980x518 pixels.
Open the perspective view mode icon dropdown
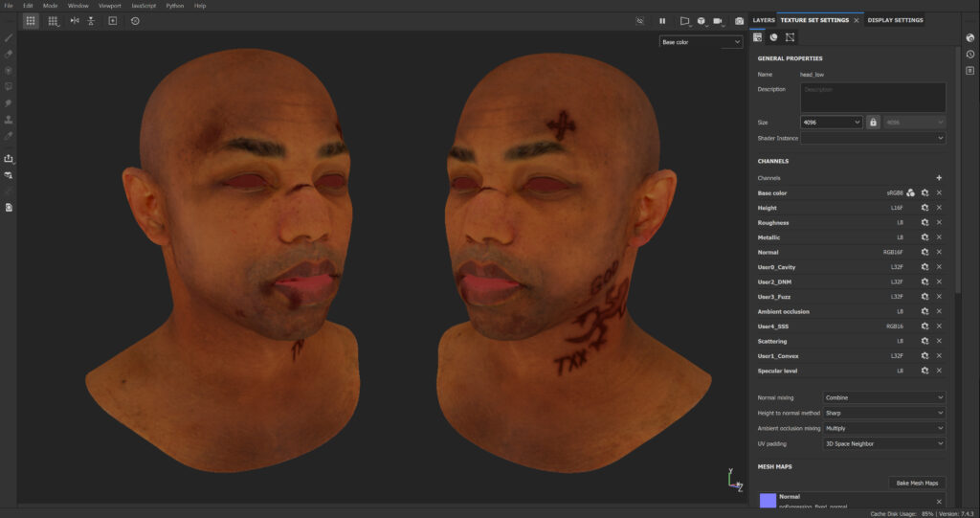[x=685, y=21]
